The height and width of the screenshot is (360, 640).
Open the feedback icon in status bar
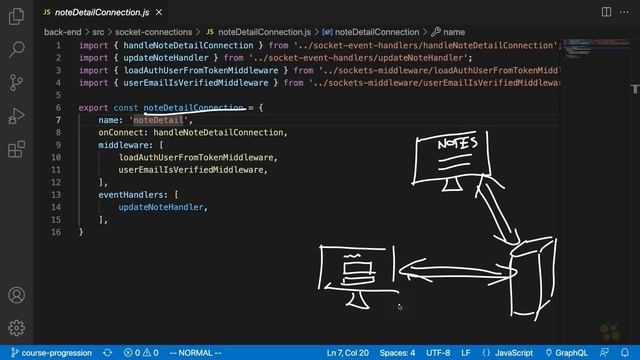click(x=604, y=353)
